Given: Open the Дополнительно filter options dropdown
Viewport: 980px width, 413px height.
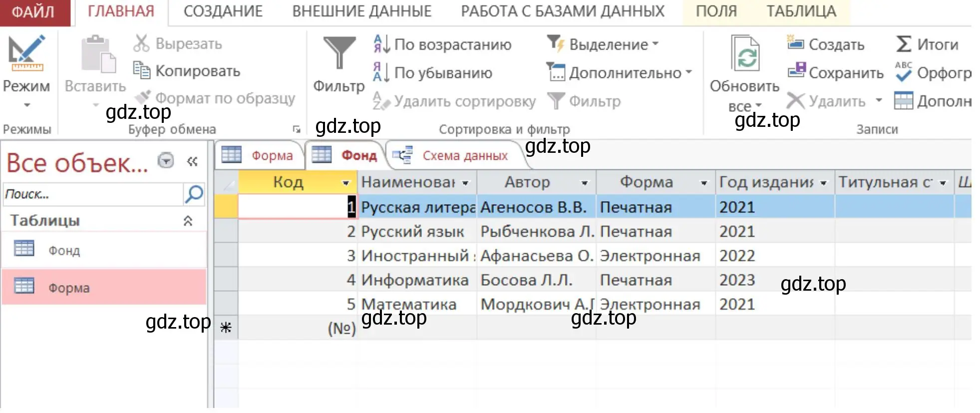Looking at the screenshot, I should click(x=689, y=72).
